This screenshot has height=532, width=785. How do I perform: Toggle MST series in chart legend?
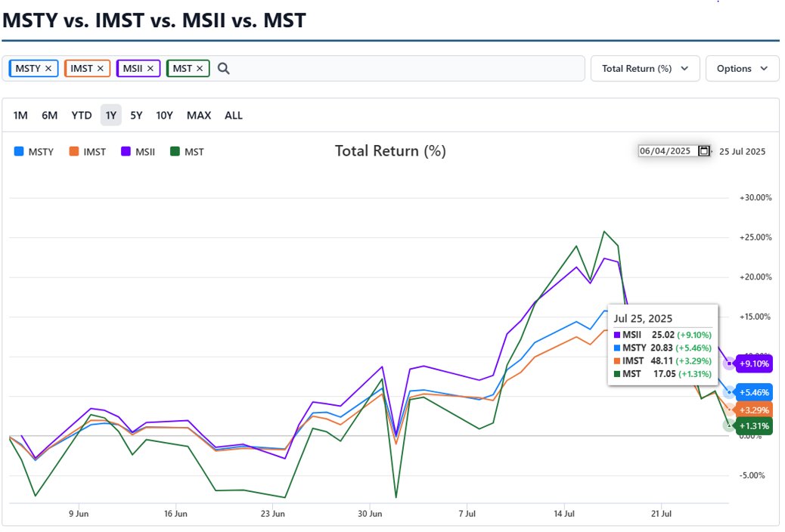(188, 152)
